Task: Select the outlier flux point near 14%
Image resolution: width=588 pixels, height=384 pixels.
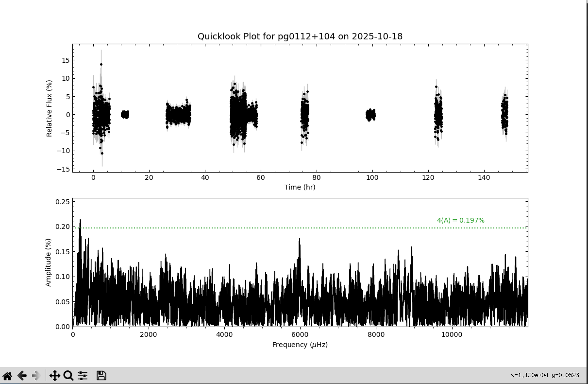Action: click(101, 64)
